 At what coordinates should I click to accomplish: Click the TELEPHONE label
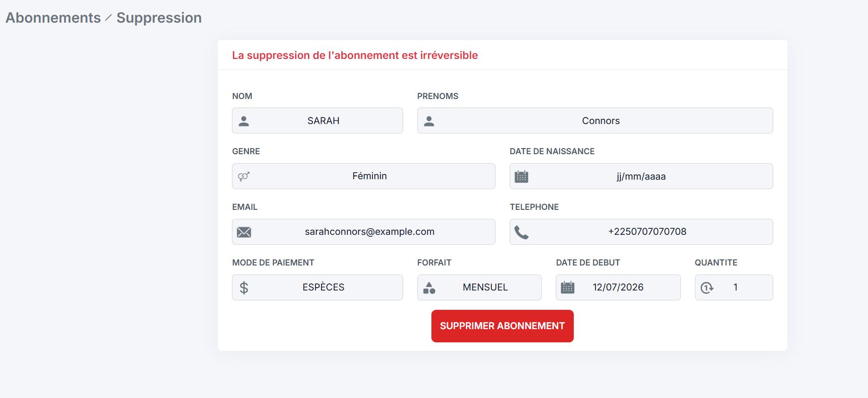[x=534, y=207]
